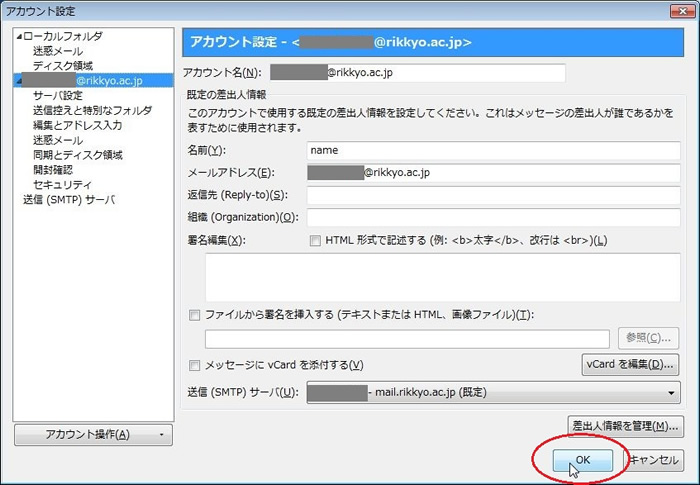
Task: Select the @rikkyo.ac.jp account row
Action: pos(94,80)
